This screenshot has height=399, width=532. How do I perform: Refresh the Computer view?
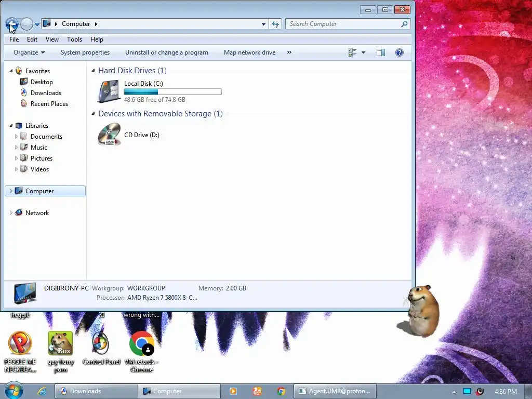[275, 24]
